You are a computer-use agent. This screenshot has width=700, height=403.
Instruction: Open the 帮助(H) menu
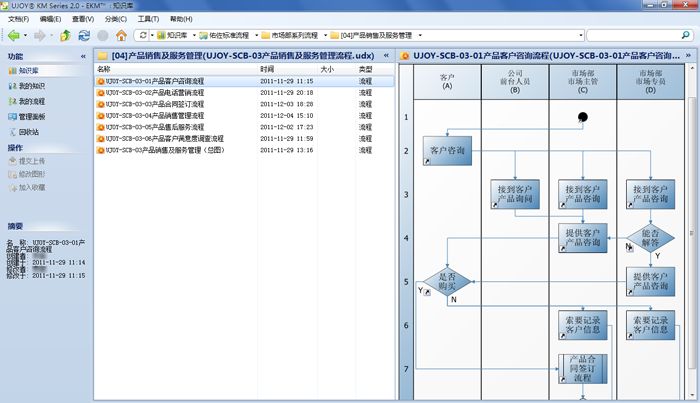click(x=181, y=19)
